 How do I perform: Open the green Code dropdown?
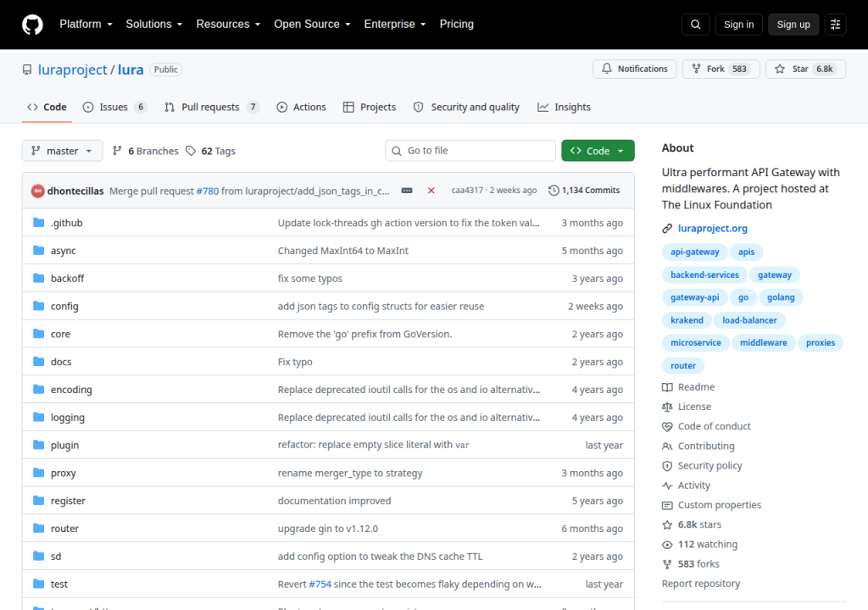[x=598, y=151]
